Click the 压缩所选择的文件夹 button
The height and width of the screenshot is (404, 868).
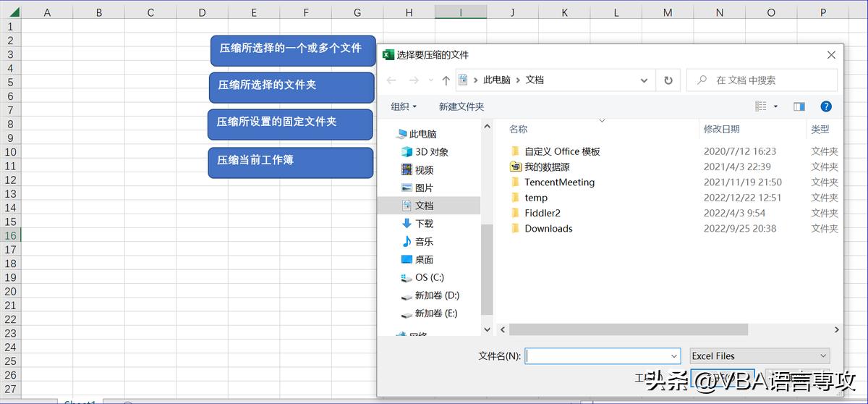click(292, 86)
